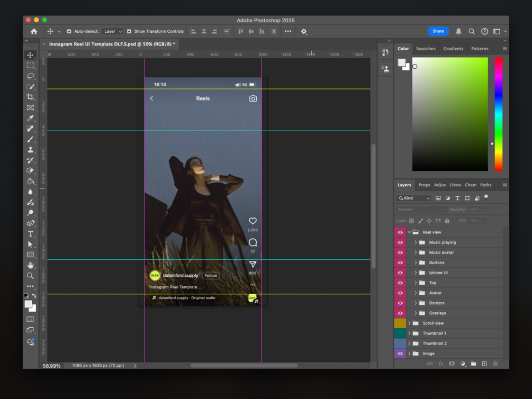The height and width of the screenshot is (399, 532).
Task: Hide the Music playing layer group
Action: click(x=400, y=242)
